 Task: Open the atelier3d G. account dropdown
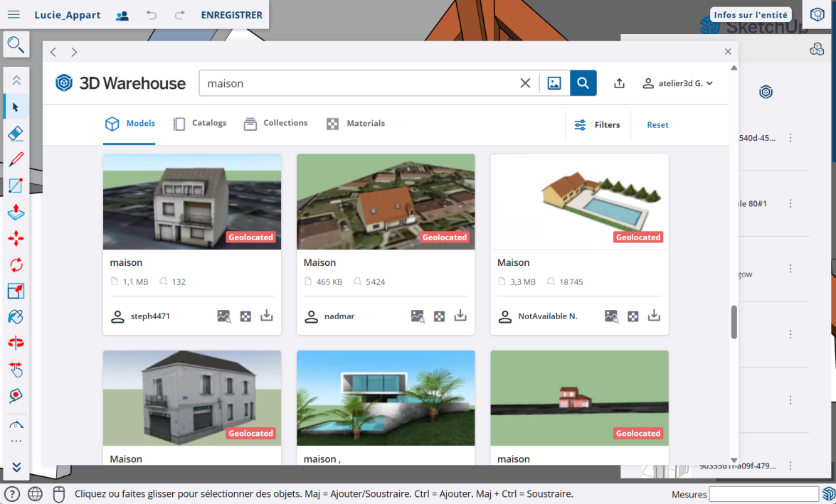click(677, 83)
